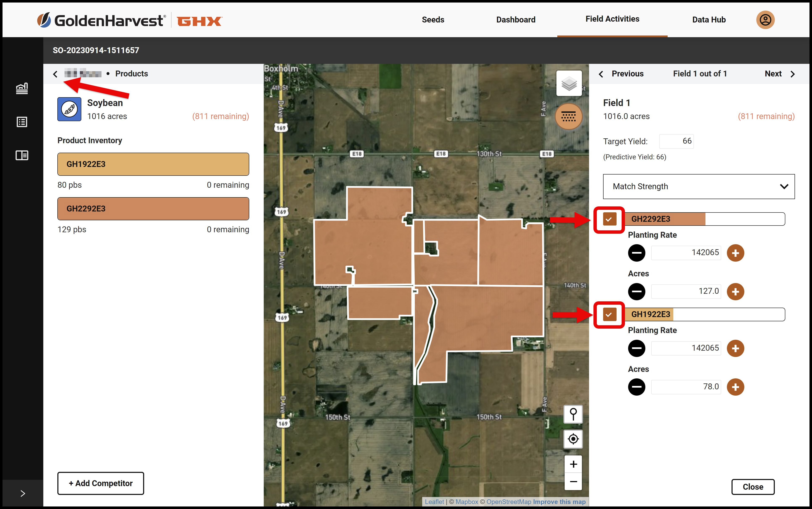Go back using the arrow beside Products

tap(55, 74)
